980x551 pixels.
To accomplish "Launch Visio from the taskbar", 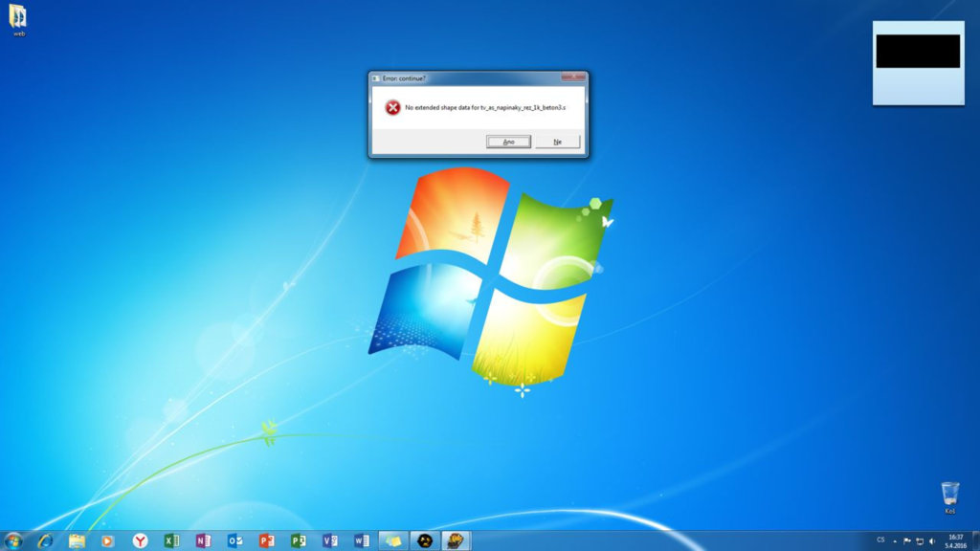I will point(330,540).
